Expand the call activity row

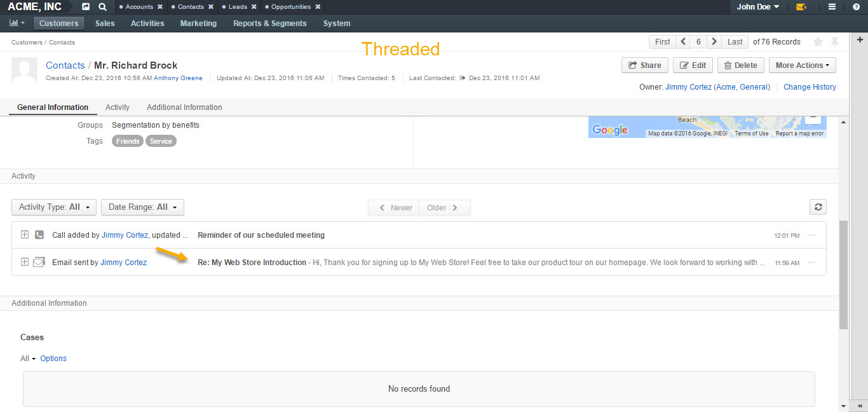pos(25,235)
